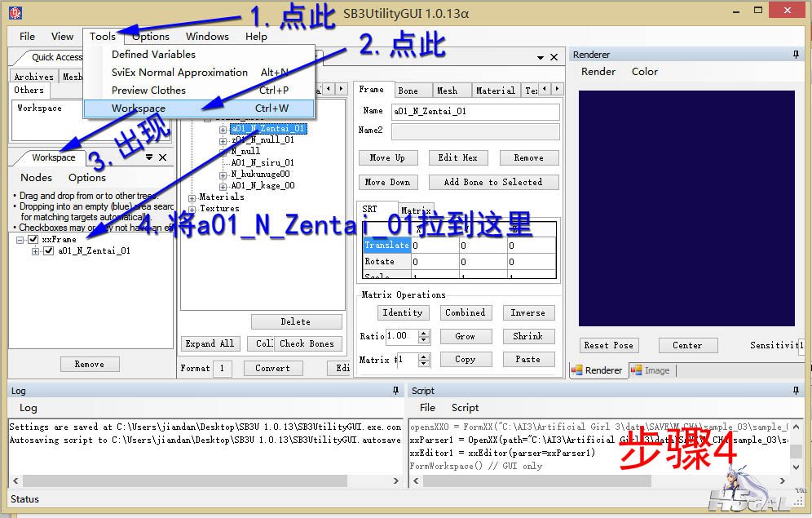Switch to the Bone tab

pos(413,91)
